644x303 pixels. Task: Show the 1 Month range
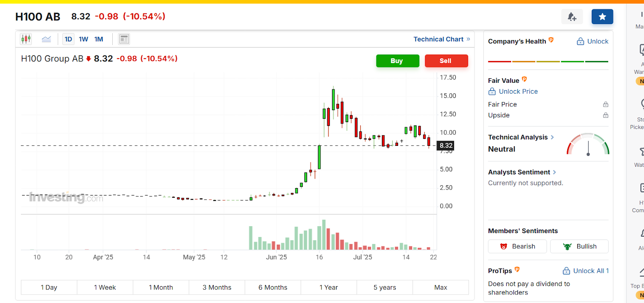[x=161, y=287]
